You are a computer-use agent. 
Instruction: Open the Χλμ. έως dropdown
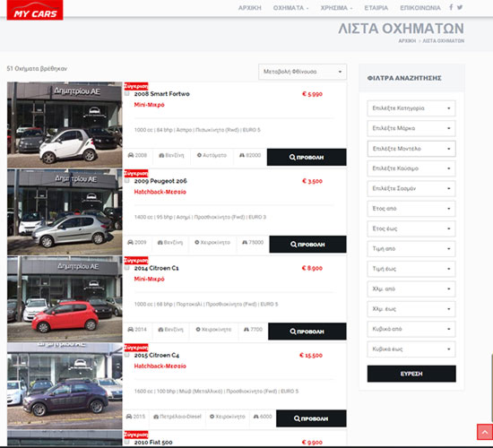tap(411, 309)
